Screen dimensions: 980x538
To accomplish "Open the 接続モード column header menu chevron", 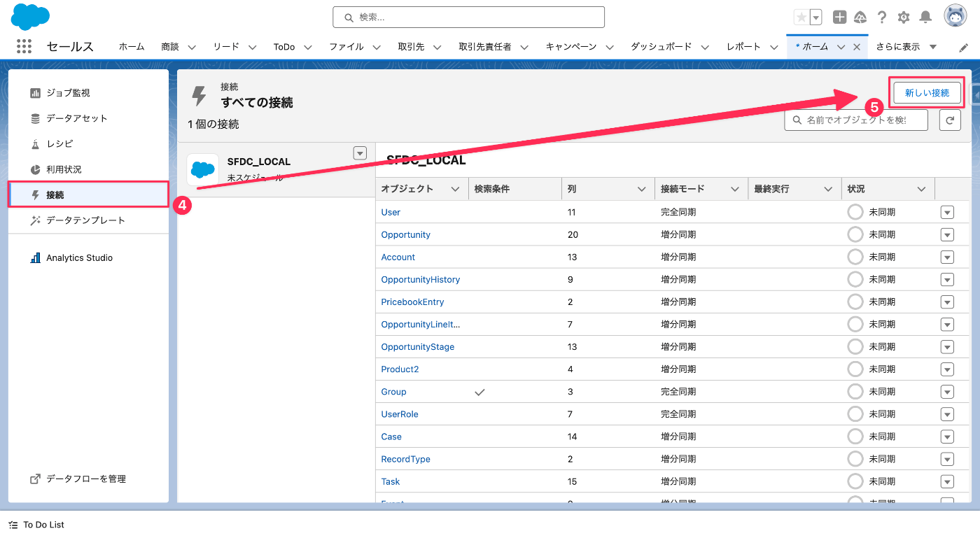I will 735,189.
